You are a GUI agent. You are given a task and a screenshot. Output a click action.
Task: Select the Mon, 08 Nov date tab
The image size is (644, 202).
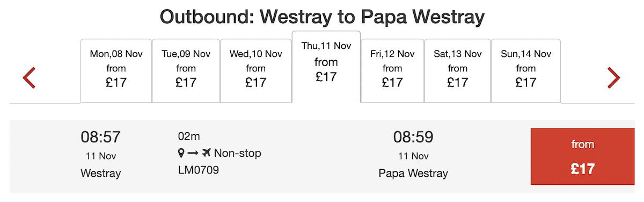pyautogui.click(x=116, y=70)
